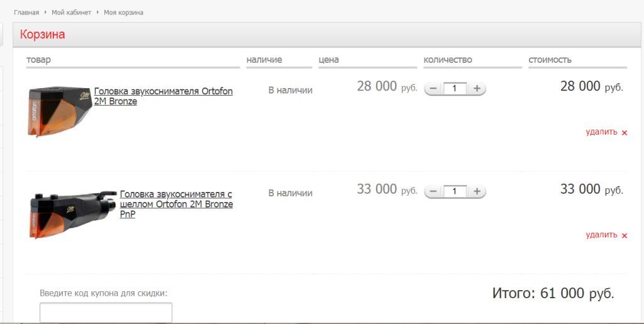Increase quantity of Ortofon 2M Bronze with plus

[477, 89]
